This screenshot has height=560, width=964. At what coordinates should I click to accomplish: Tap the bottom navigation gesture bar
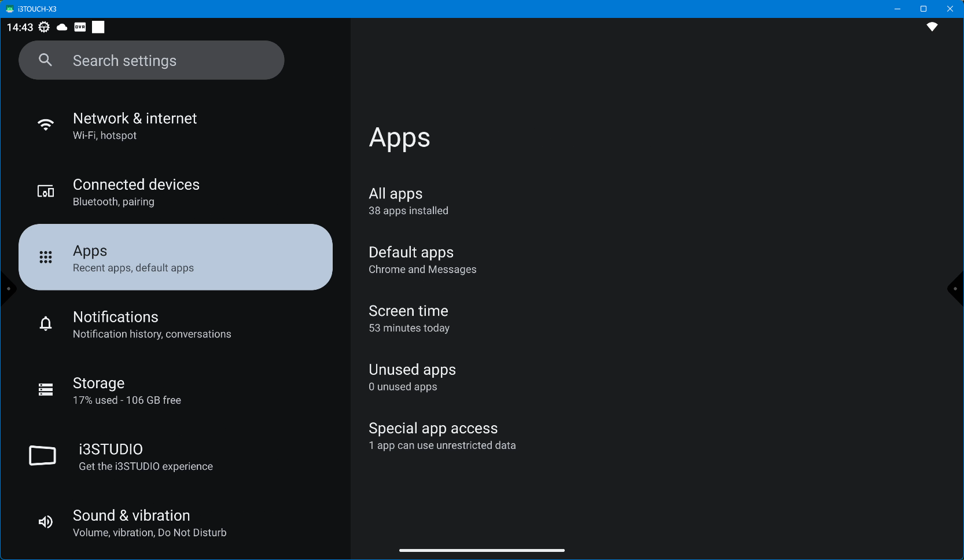click(x=481, y=550)
